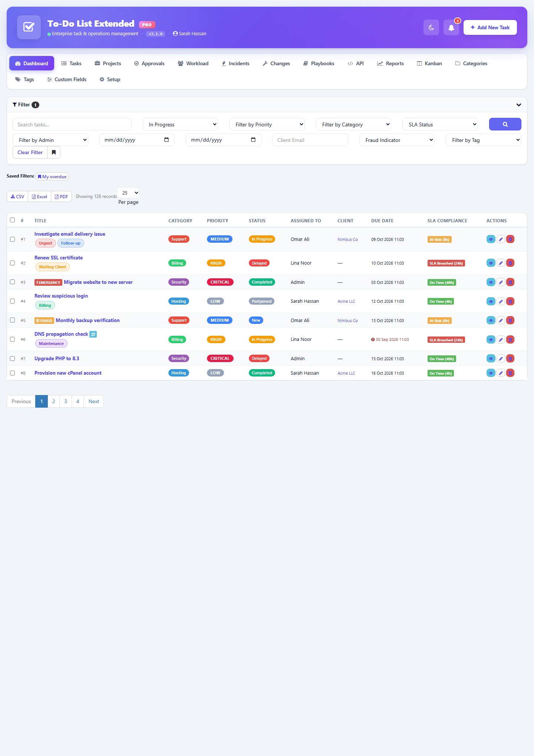Export records as PDF

point(61,197)
